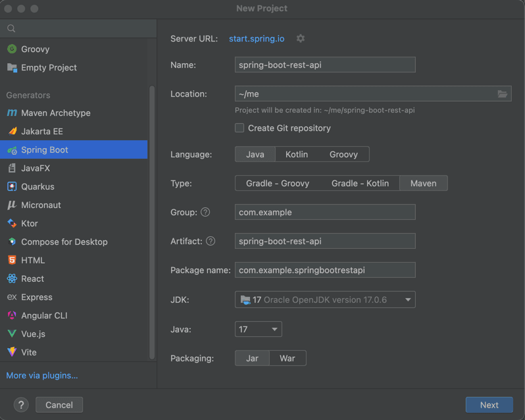This screenshot has width=525, height=420.
Task: Select Vite in generators list
Action: click(74, 352)
